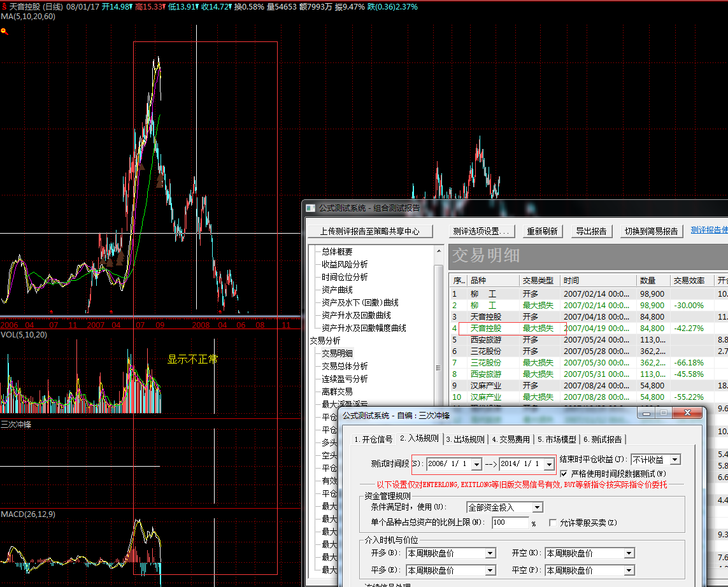Open the 4.交易费用 tab
The width and height of the screenshot is (728, 587).
point(511,439)
